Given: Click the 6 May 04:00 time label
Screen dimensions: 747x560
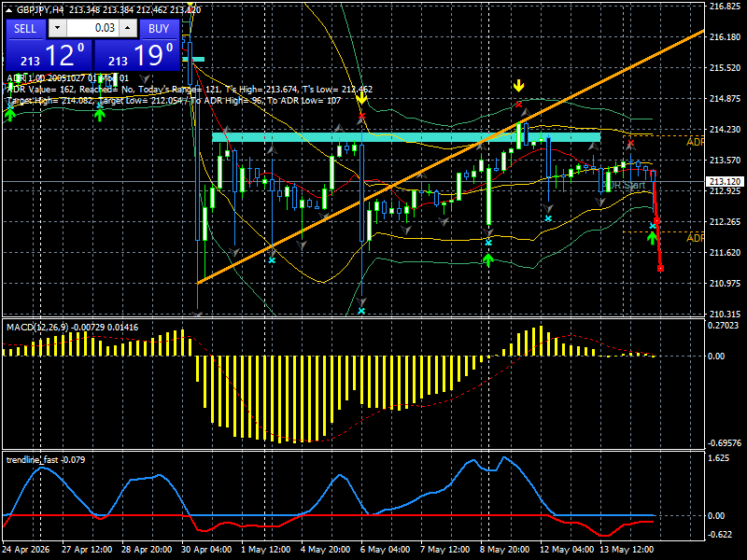Looking at the screenshot, I should click(x=385, y=549).
